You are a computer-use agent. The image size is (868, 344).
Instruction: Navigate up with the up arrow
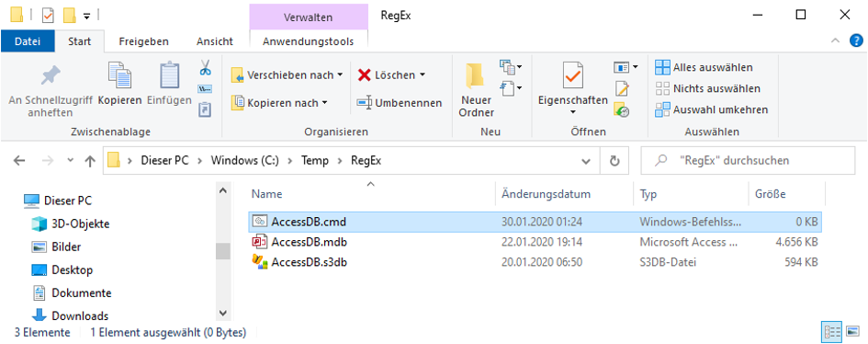pos(90,161)
